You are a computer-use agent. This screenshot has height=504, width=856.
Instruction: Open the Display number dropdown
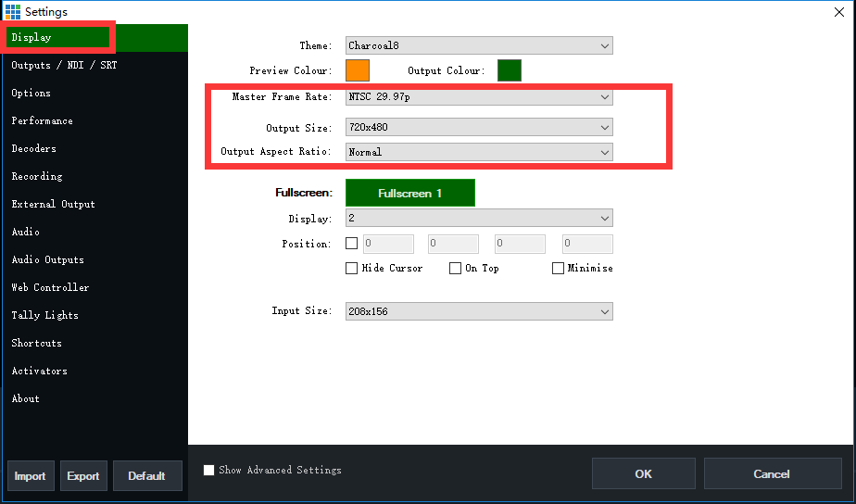479,218
